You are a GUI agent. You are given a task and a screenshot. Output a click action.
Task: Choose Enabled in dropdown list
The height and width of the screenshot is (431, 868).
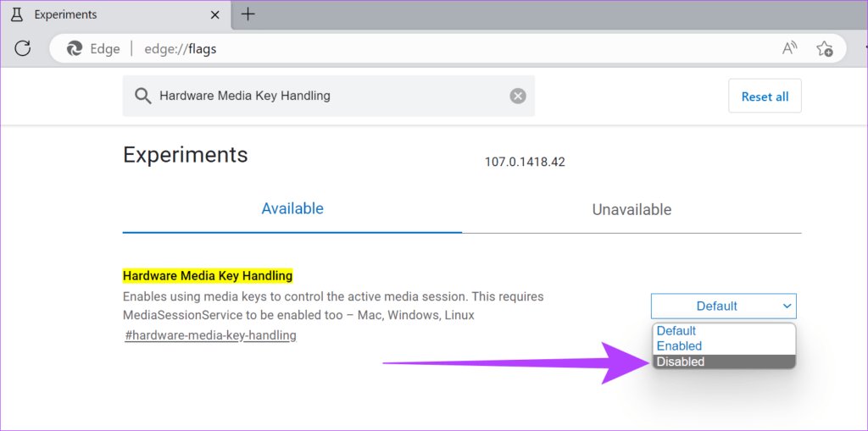pyautogui.click(x=724, y=346)
